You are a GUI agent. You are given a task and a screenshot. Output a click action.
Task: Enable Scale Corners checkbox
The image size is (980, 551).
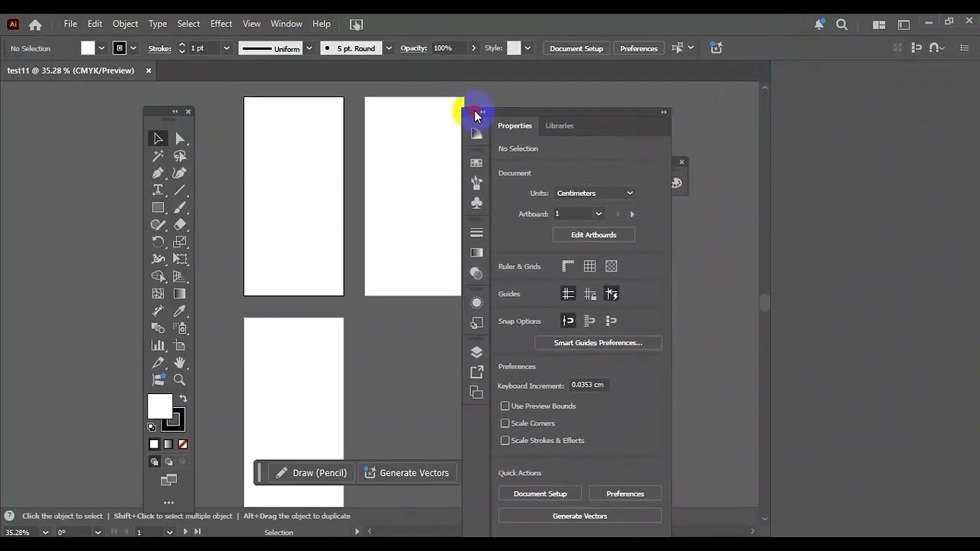click(x=505, y=423)
